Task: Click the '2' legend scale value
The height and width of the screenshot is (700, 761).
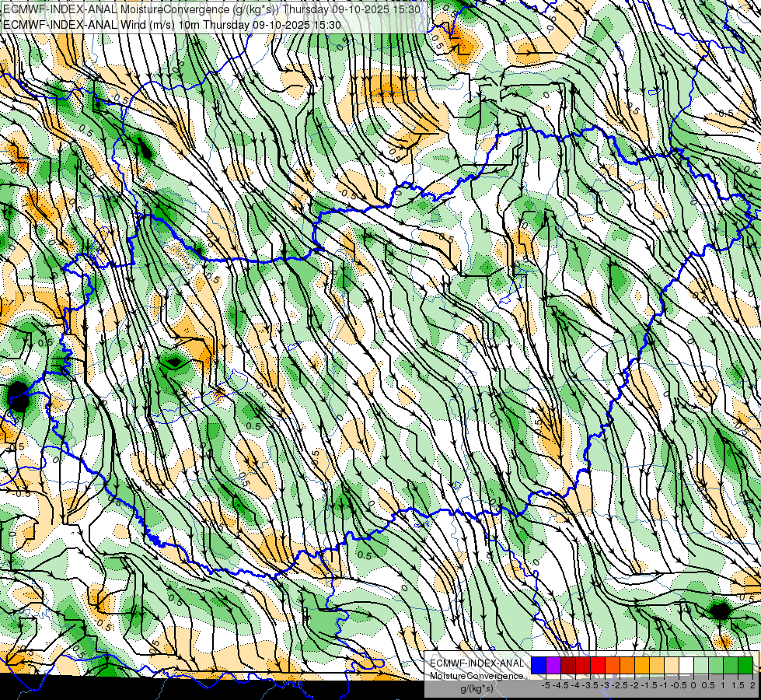Action: (752, 685)
